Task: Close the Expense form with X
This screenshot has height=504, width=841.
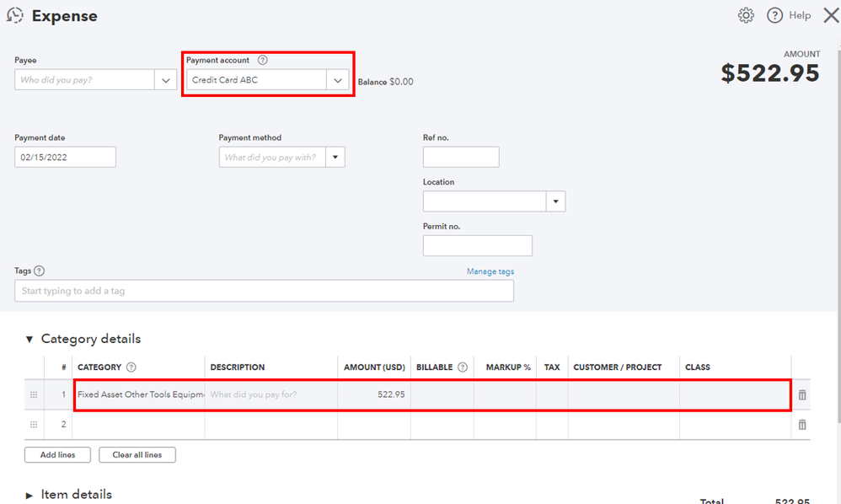Action: click(x=832, y=15)
